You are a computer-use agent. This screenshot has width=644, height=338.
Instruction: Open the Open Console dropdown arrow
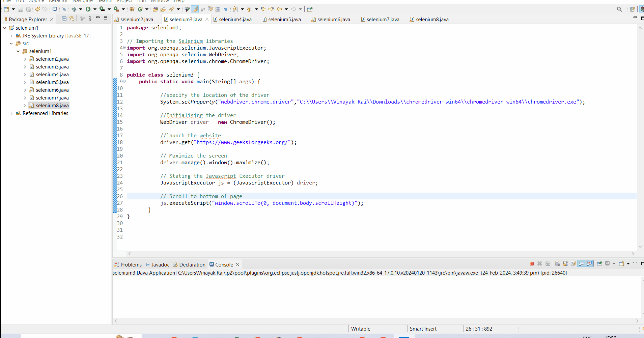click(628, 263)
